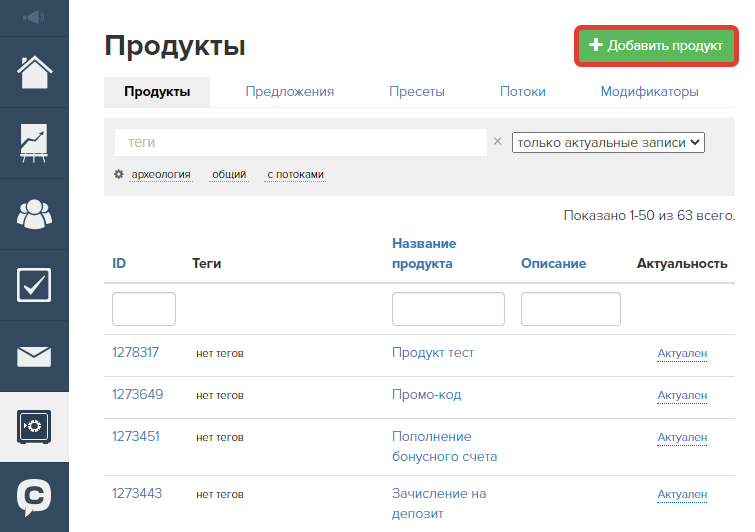The width and height of the screenshot is (755, 532).
Task: Open the users group sidebar icon
Action: pyautogui.click(x=34, y=214)
